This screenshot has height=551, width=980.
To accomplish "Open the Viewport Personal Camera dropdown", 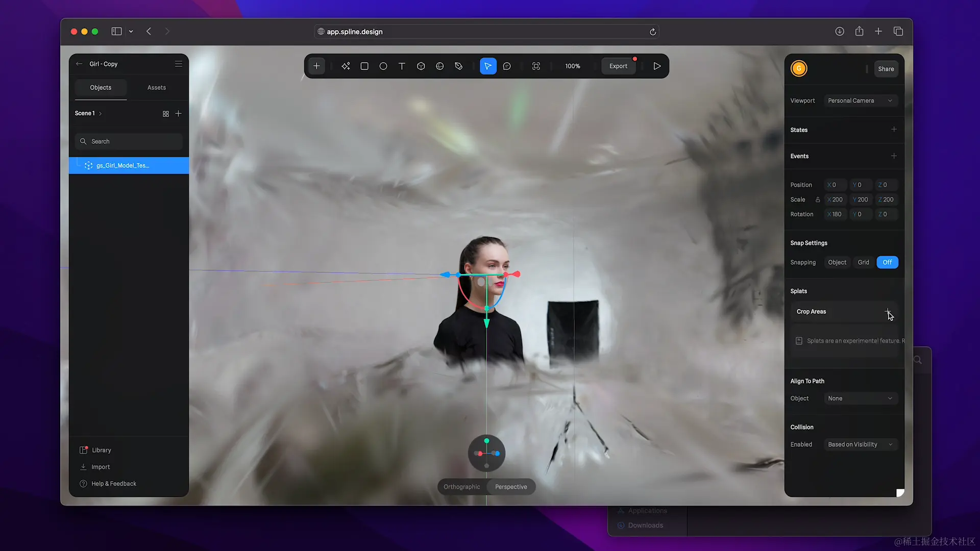I will click(860, 101).
